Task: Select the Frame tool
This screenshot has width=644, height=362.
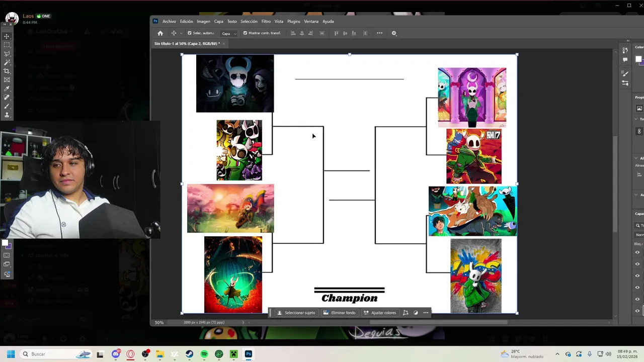Action: [x=7, y=80]
